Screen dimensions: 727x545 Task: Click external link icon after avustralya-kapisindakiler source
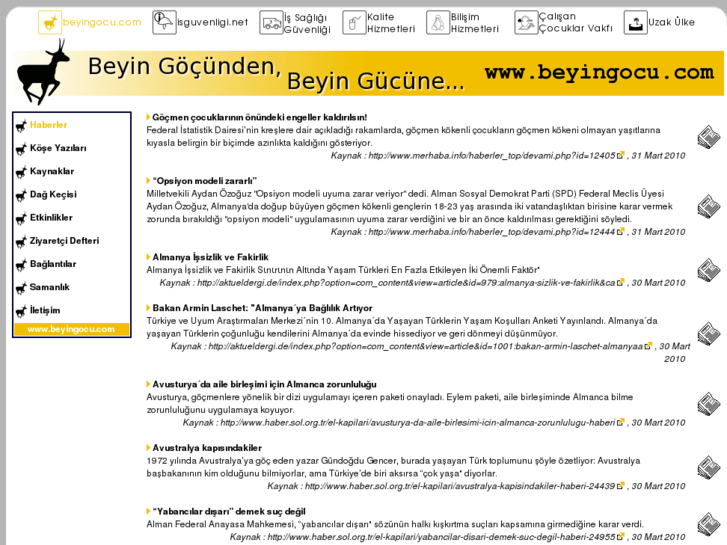pos(620,486)
